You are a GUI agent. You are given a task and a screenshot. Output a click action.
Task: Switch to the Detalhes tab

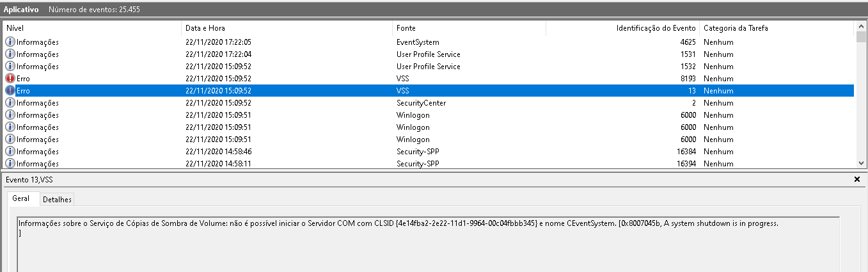tap(57, 200)
